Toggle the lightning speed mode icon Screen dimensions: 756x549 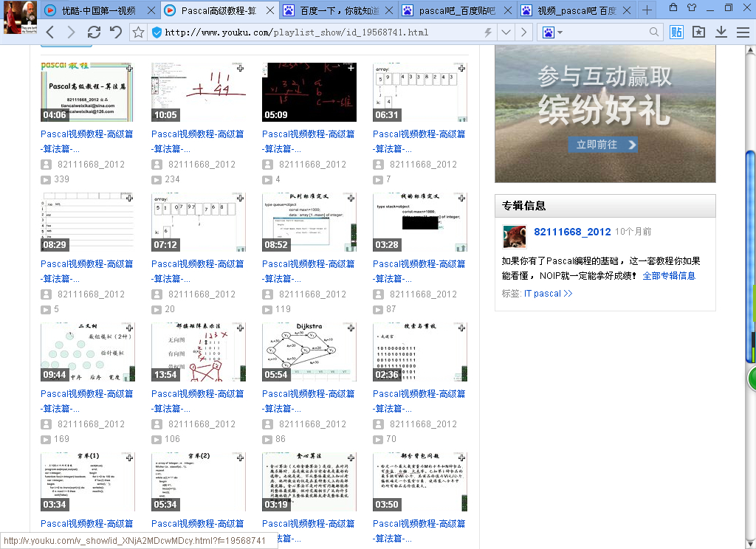point(488,32)
